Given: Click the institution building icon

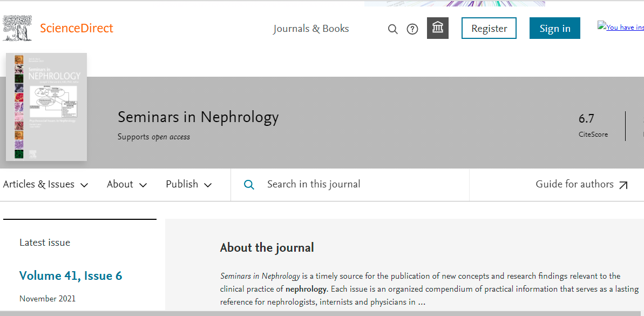Looking at the screenshot, I should (x=438, y=28).
